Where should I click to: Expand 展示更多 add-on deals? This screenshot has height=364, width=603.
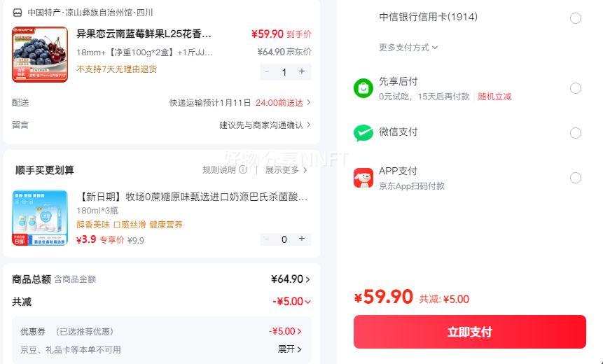pyautogui.click(x=286, y=170)
